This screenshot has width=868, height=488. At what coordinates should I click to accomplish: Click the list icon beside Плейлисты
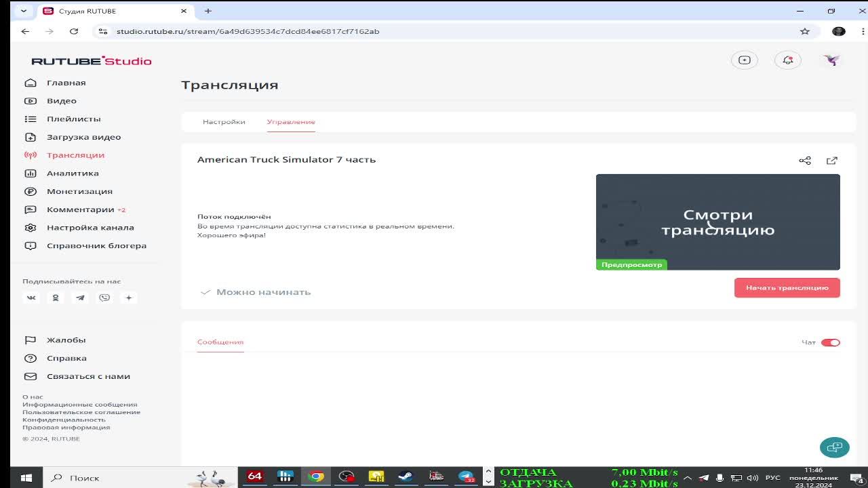click(30, 119)
